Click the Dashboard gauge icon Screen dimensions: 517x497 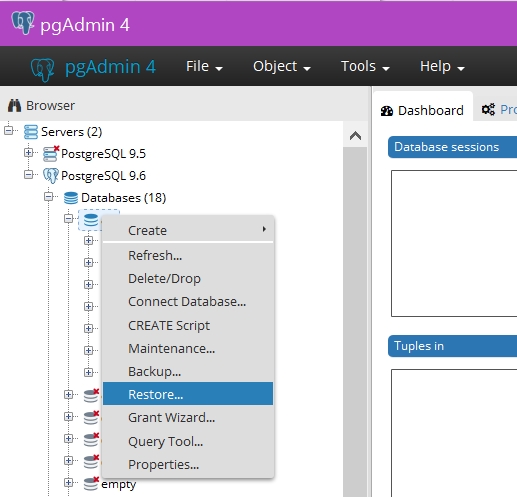click(387, 111)
